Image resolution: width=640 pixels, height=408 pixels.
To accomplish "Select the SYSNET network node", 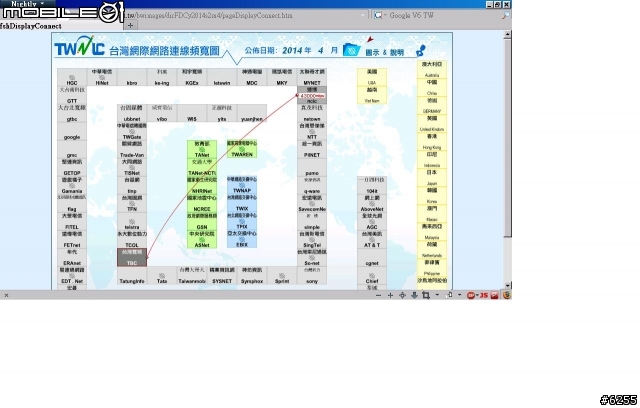I will click(x=222, y=275).
